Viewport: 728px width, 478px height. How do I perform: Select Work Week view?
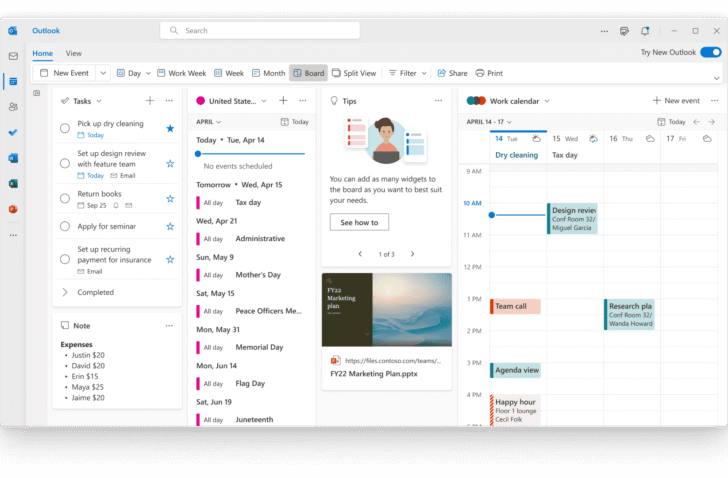[x=182, y=73]
